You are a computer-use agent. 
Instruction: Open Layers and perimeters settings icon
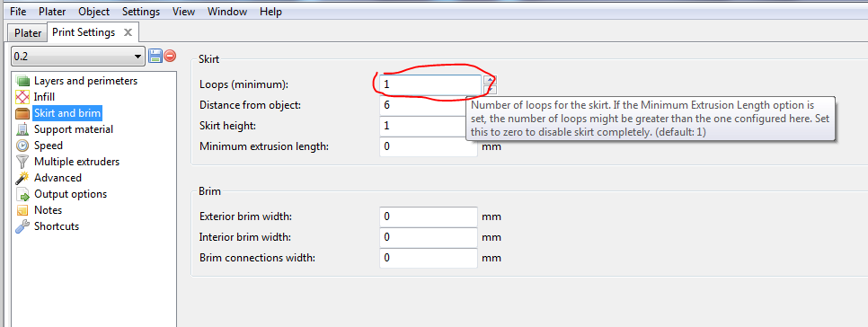click(x=22, y=82)
